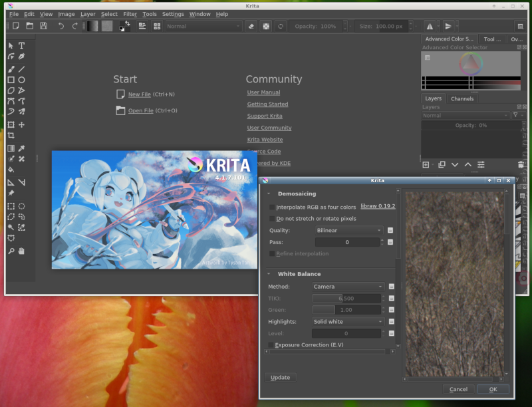Open the Layer menu
The width and height of the screenshot is (532, 407).
pyautogui.click(x=88, y=14)
